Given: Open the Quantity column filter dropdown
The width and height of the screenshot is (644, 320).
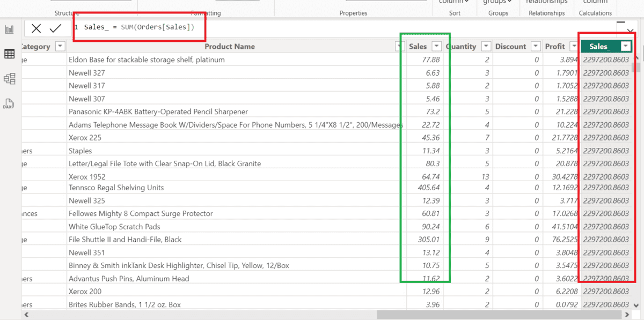Looking at the screenshot, I should coord(486,46).
